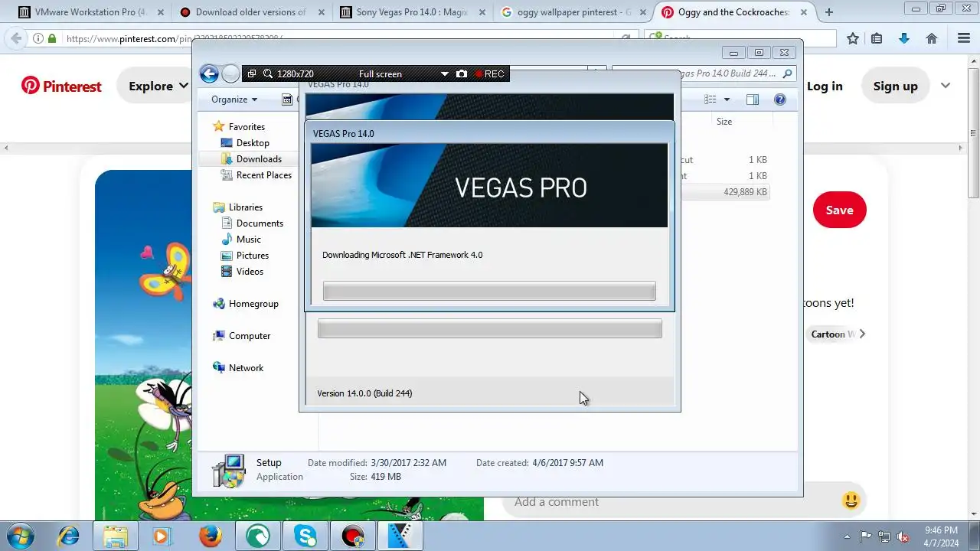Select Computer in navigation pane
The image size is (980, 551).
point(250,336)
